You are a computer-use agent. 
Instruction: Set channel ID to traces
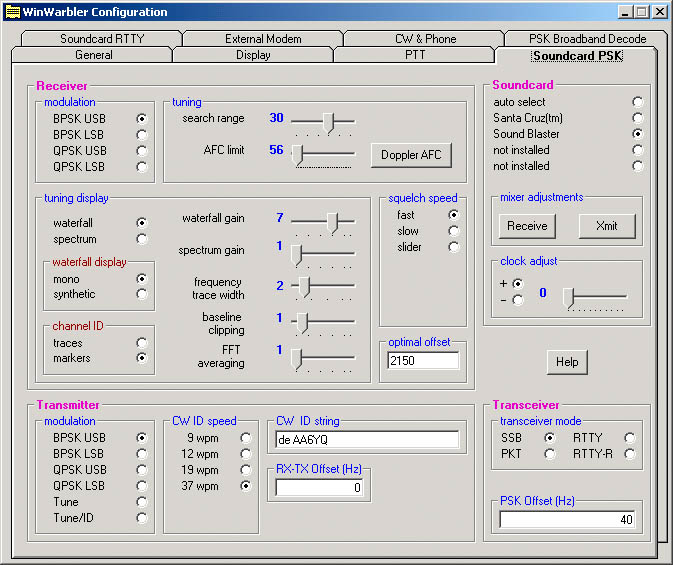pyautogui.click(x=141, y=342)
